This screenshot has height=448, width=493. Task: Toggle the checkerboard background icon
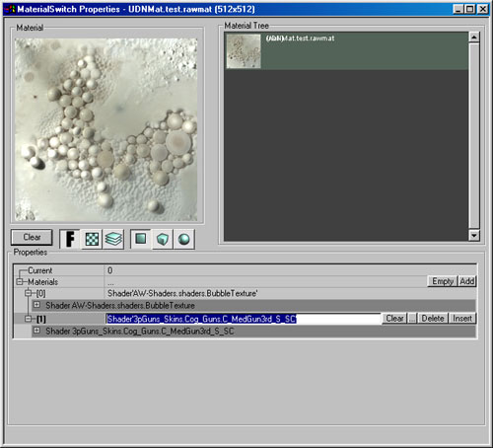[92, 239]
